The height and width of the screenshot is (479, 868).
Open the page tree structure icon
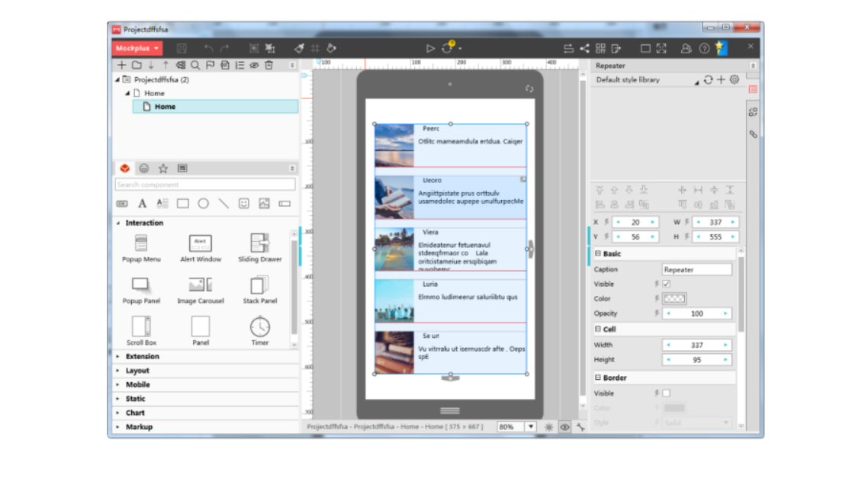click(x=181, y=66)
